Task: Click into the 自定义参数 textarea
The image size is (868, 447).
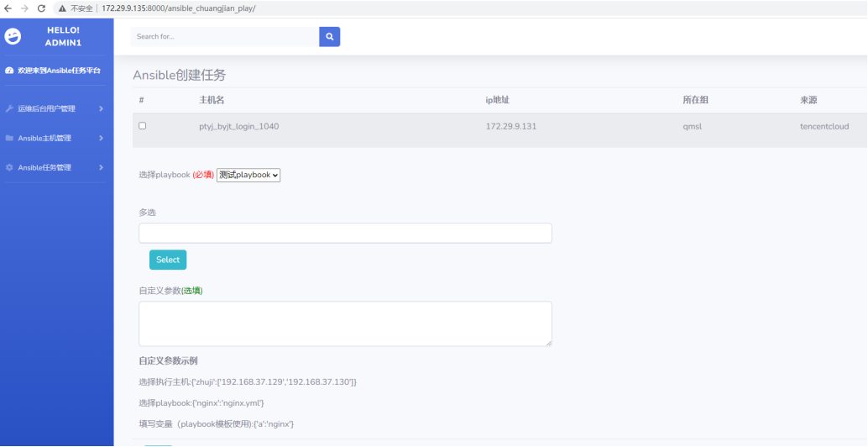Action: tap(345, 324)
